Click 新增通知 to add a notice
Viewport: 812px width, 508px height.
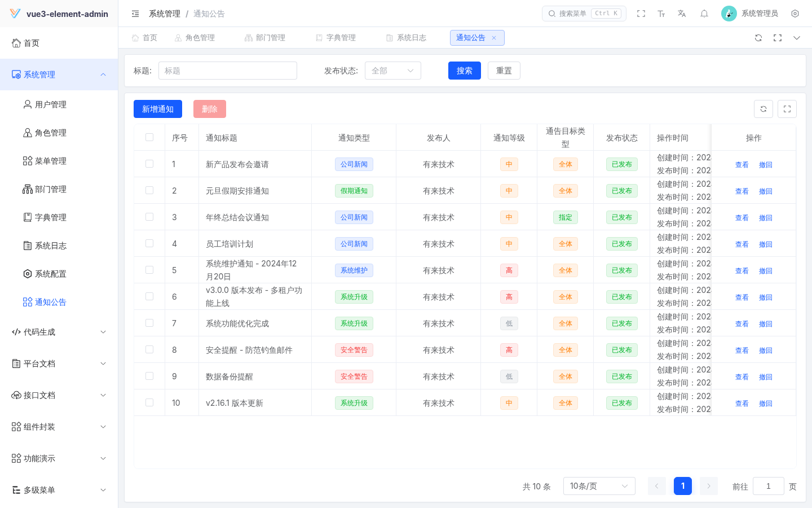(x=158, y=109)
